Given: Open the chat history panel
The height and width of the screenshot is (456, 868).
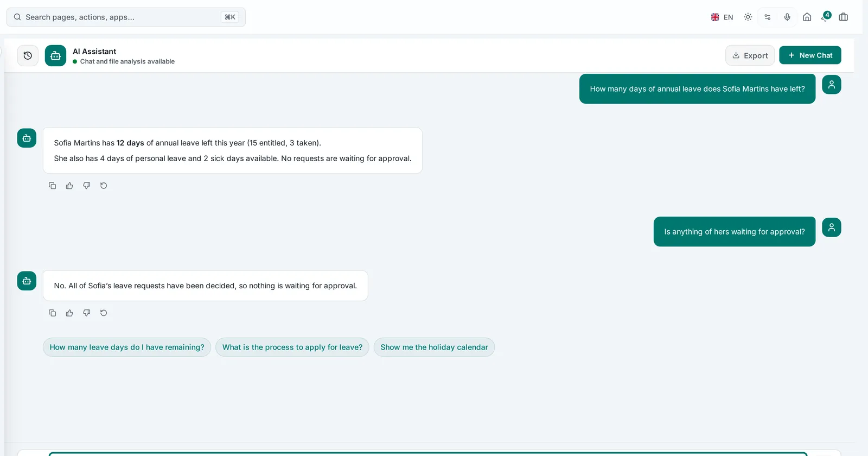Looking at the screenshot, I should pos(28,55).
